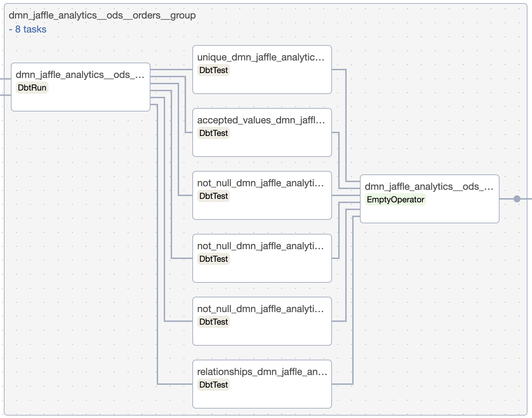Click the DbtTest badge in the topmost not_null node
Image resolution: width=532 pixels, height=418 pixels.
pos(213,196)
